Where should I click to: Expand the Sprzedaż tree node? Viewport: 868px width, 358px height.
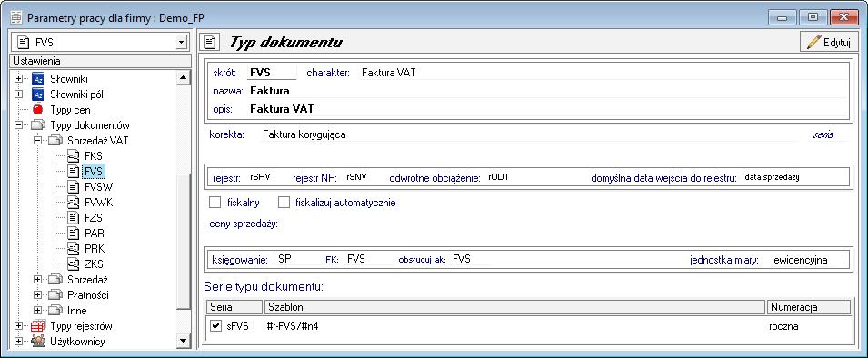37,280
